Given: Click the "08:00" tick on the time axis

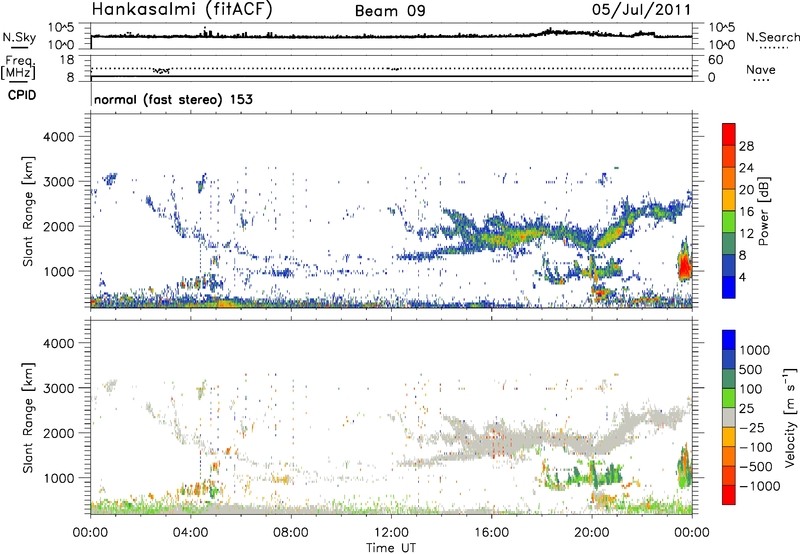Looking at the screenshot, I should (291, 533).
